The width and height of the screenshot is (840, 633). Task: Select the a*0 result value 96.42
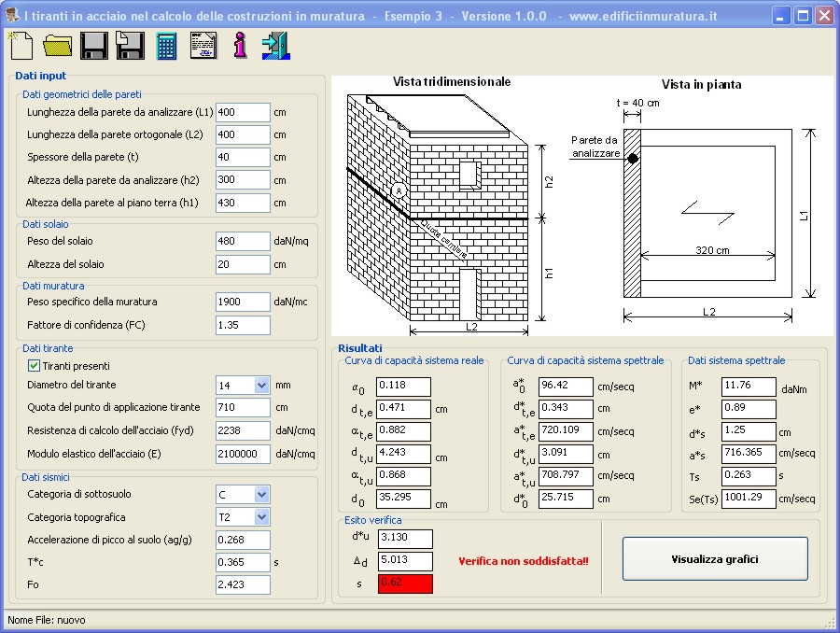(566, 387)
